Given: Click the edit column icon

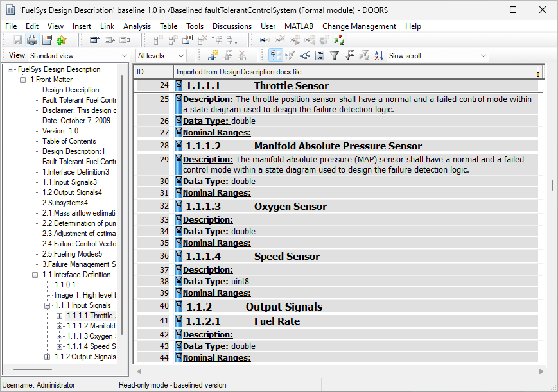Looking at the screenshot, I should pyautogui.click(x=228, y=55).
